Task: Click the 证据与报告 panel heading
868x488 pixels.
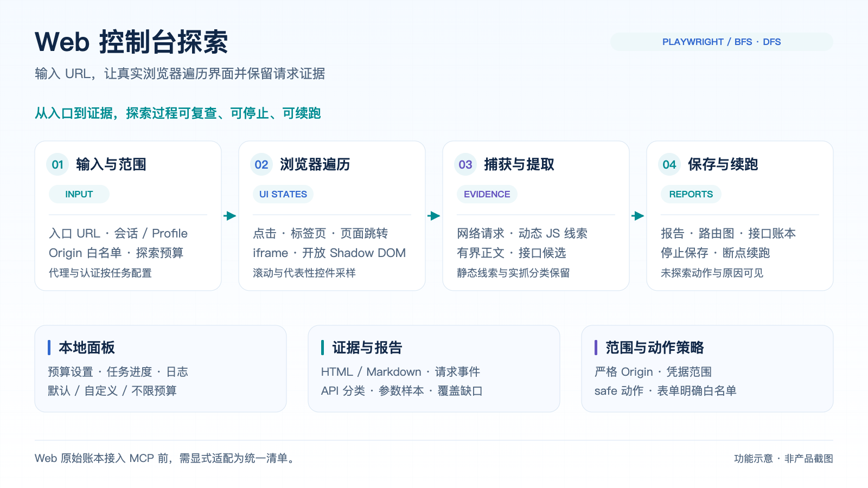Action: (x=367, y=348)
